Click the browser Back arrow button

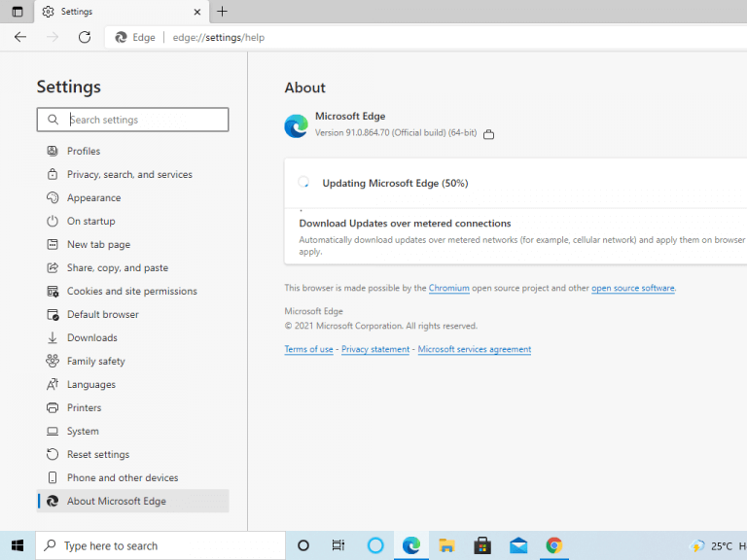pos(20,37)
